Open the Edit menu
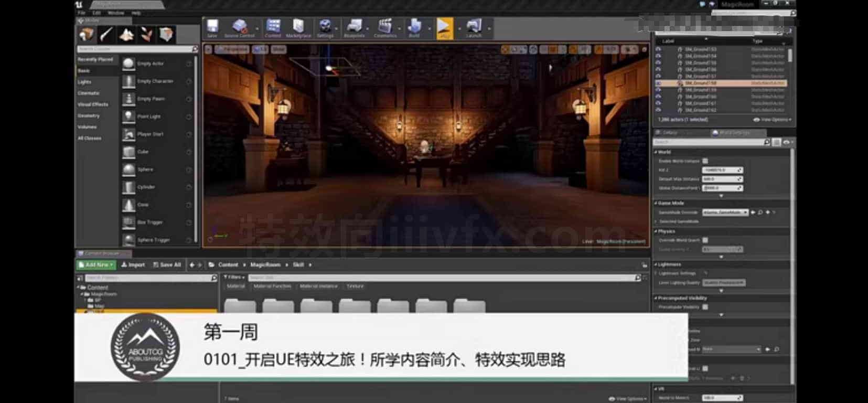This screenshot has width=868, height=403. pyautogui.click(x=97, y=13)
